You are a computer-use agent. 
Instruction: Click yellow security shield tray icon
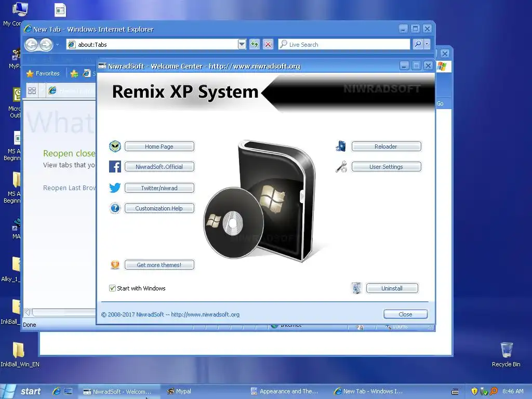point(474,391)
